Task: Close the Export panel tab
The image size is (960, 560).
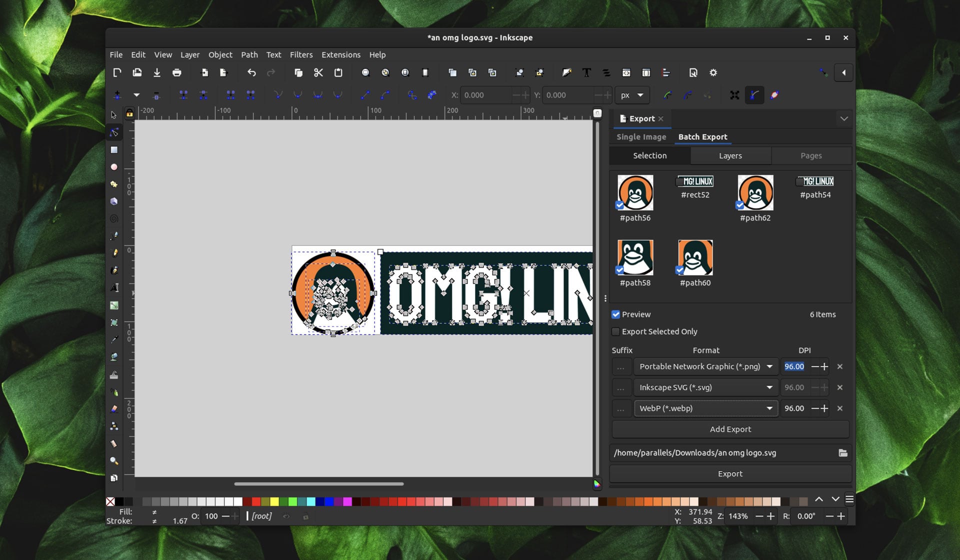Action: point(661,119)
